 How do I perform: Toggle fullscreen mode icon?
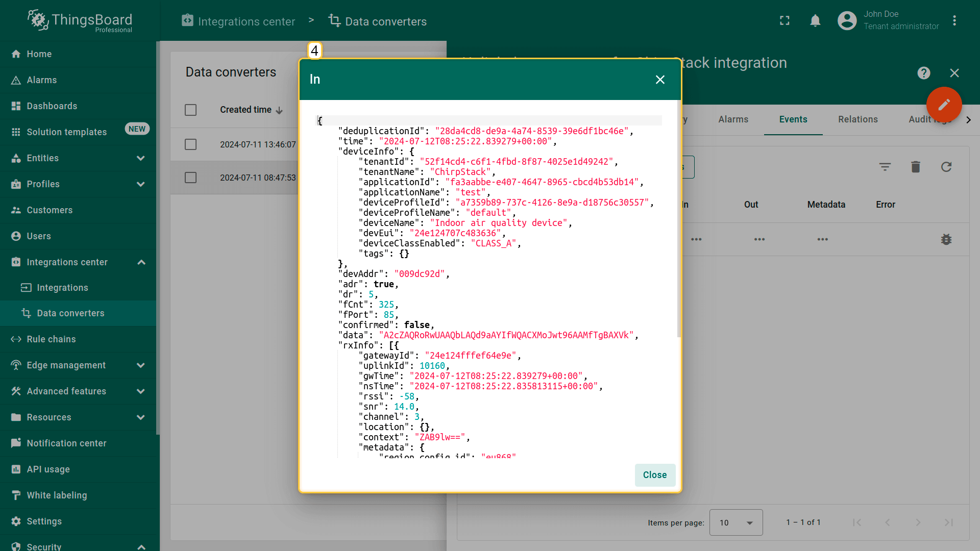point(785,21)
